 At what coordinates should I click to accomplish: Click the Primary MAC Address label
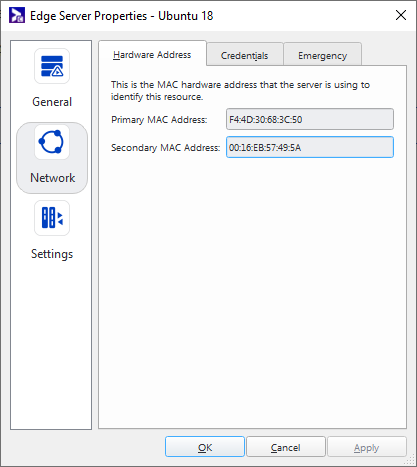[159, 119]
